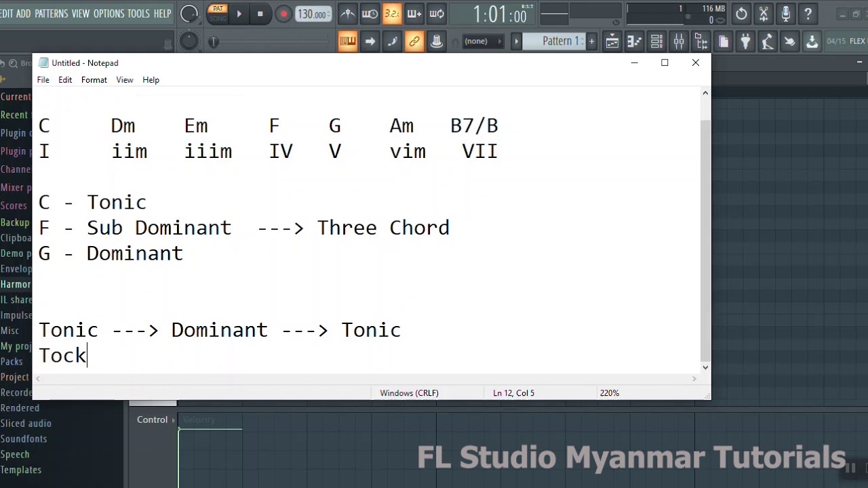Viewport: 868px width, 488px height.
Task: Toggle the metronome in FL Studio toolbar
Action: [x=347, y=14]
